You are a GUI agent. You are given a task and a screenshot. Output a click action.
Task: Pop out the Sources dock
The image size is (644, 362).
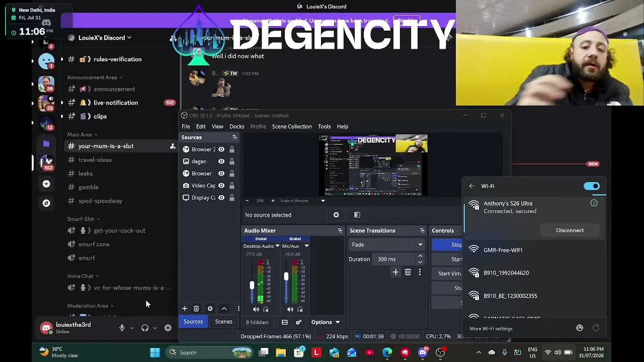point(234,137)
